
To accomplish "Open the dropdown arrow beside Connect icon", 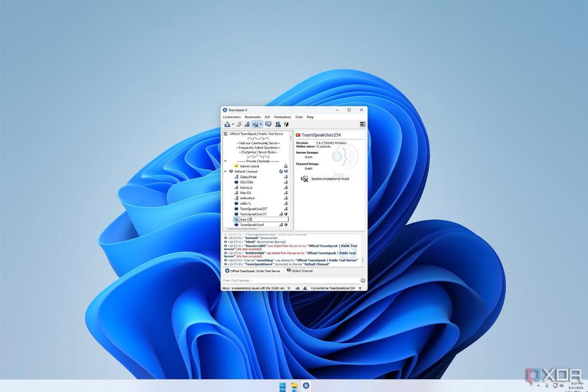I will pos(233,125).
